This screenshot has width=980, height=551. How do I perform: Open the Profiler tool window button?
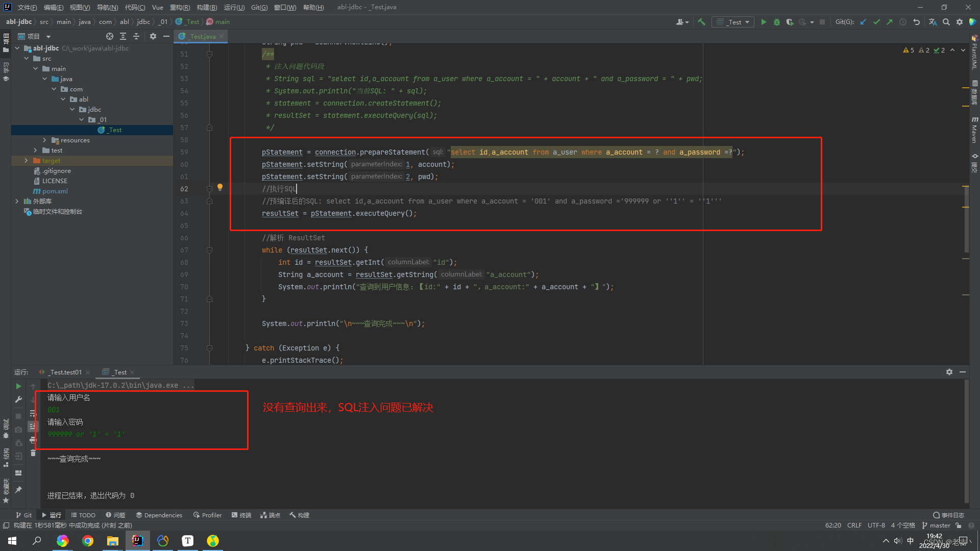click(x=207, y=515)
